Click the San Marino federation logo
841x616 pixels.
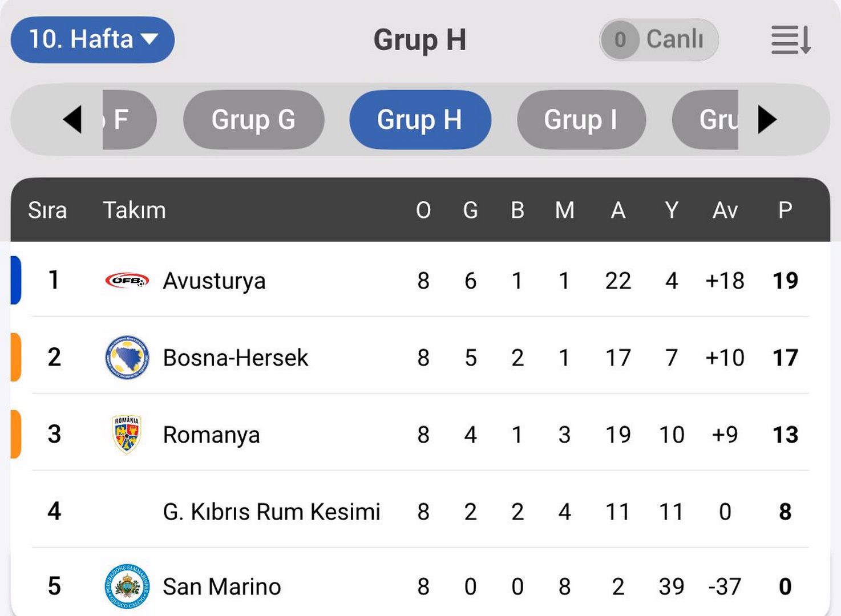(x=127, y=586)
